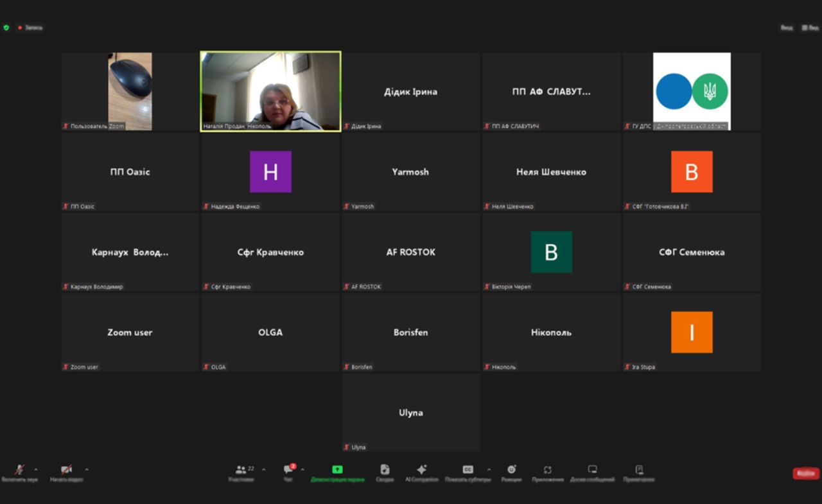Open the AI Companion sparkle icon
This screenshot has height=504, width=822.
[422, 470]
